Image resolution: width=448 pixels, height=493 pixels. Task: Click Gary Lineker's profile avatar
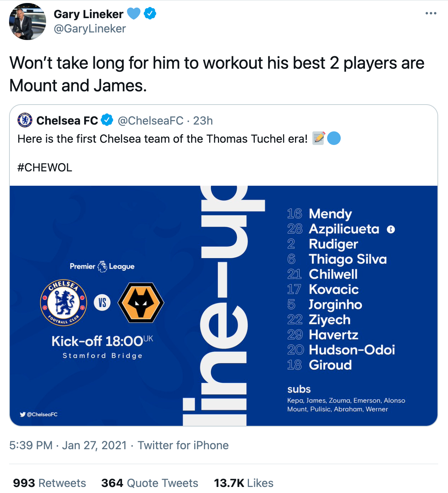[x=27, y=22]
